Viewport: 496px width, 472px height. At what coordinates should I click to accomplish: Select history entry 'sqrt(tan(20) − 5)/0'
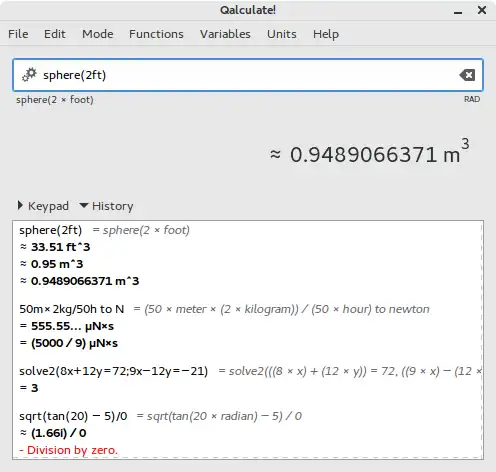click(73, 416)
